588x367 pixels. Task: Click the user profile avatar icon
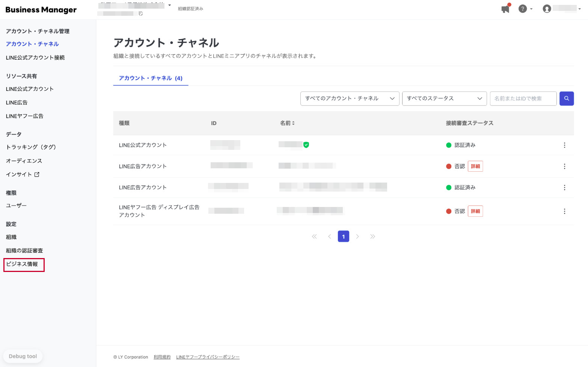(547, 9)
